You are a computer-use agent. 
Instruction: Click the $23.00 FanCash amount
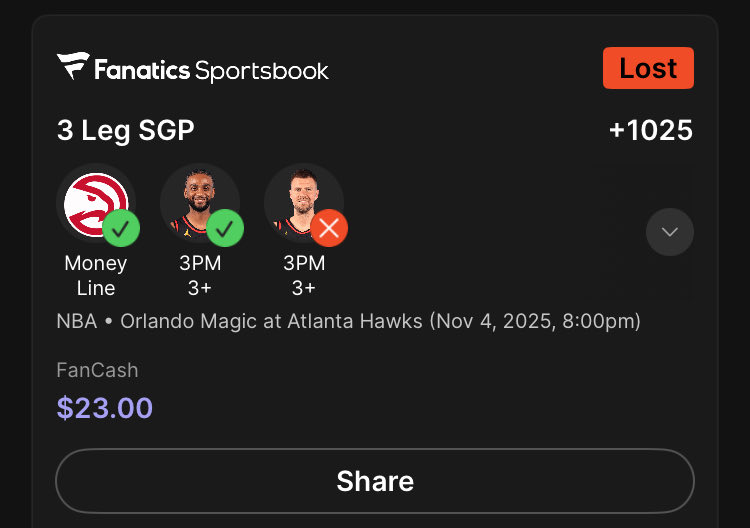[105, 408]
